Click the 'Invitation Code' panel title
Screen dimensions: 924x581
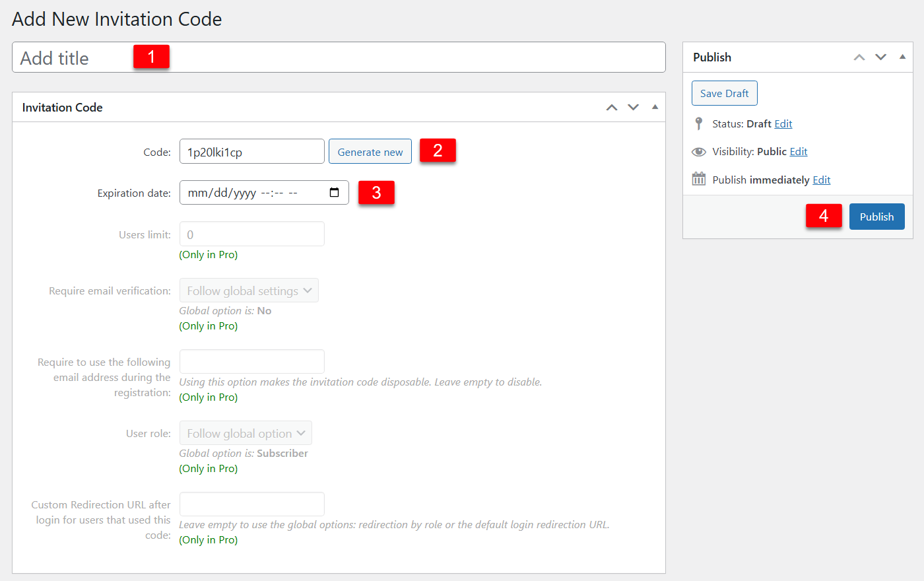point(62,107)
